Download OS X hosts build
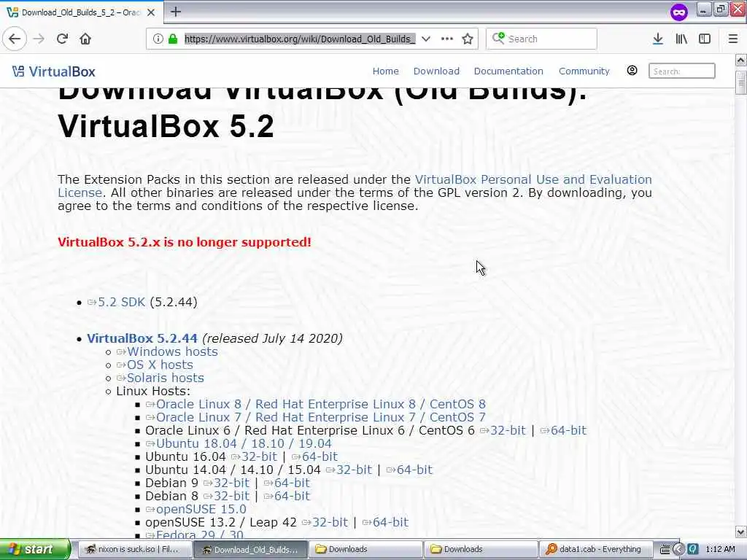 (155, 365)
